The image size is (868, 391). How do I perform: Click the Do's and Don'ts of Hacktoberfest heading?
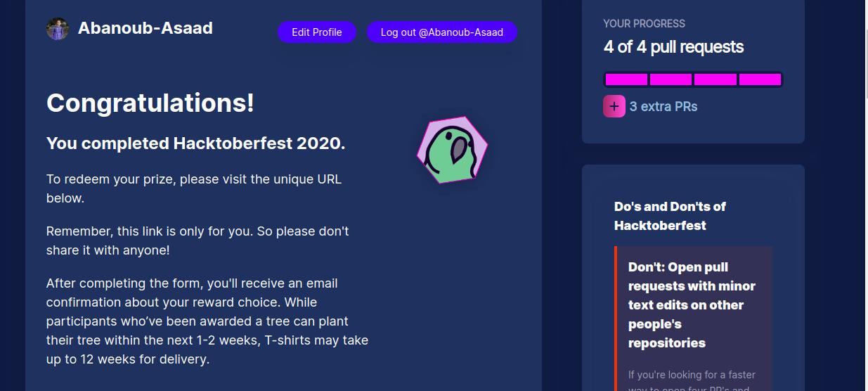(x=670, y=216)
